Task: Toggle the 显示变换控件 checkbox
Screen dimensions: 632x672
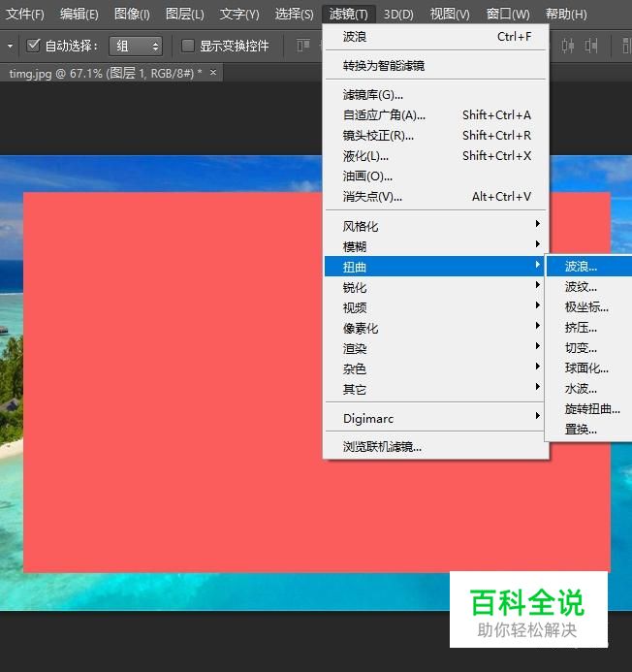Action: (x=188, y=46)
